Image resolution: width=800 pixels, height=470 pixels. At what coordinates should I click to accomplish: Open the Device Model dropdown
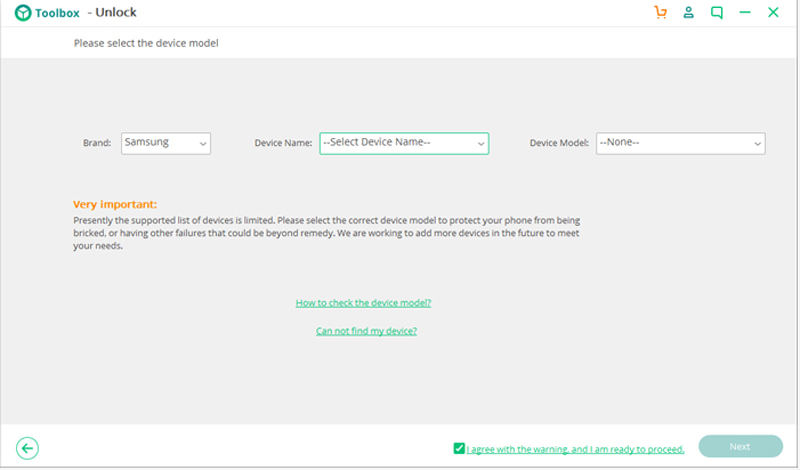pyautogui.click(x=681, y=143)
